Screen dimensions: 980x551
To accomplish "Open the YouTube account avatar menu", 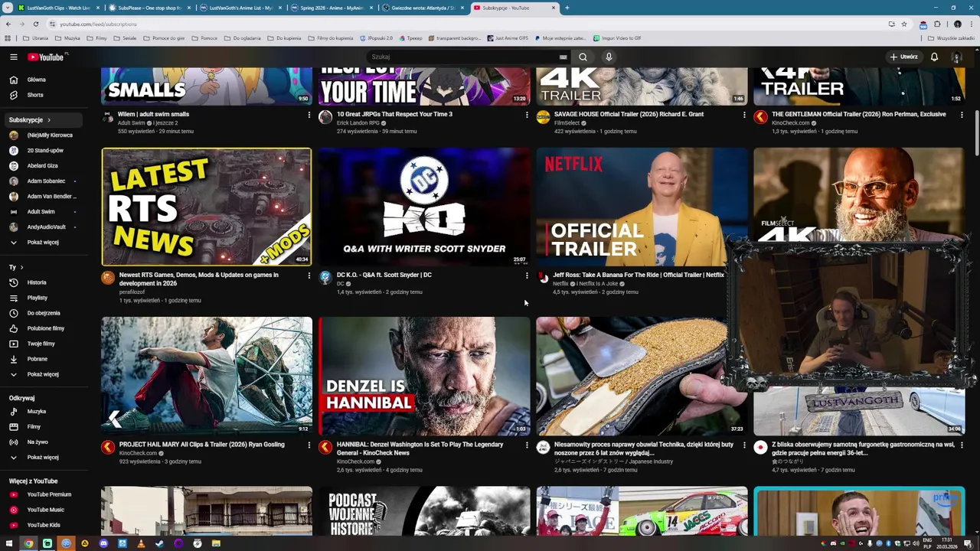I will tap(956, 57).
